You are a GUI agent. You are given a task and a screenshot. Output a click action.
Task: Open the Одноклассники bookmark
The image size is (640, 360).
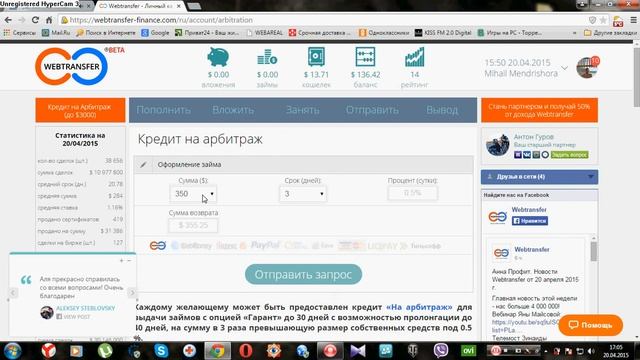coord(384,33)
